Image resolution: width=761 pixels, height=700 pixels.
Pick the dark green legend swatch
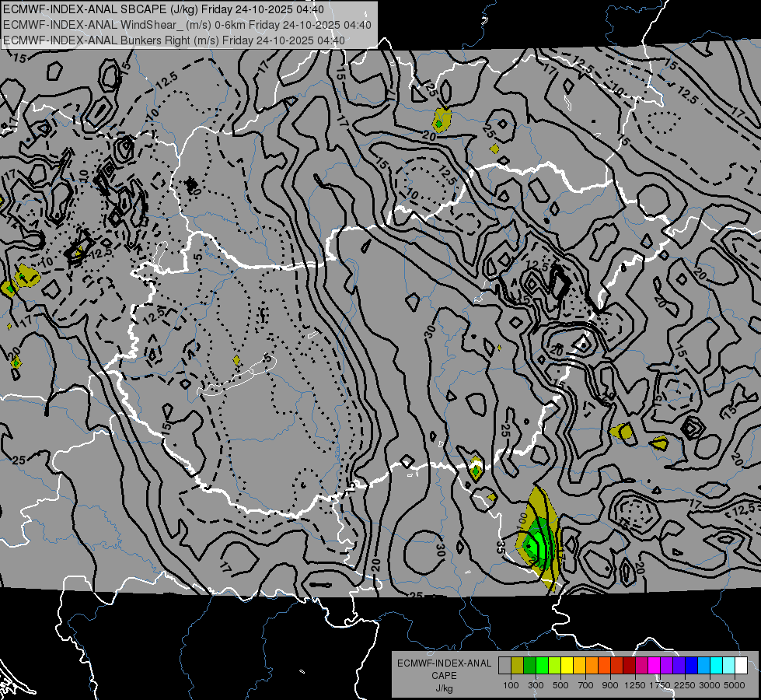(x=529, y=665)
